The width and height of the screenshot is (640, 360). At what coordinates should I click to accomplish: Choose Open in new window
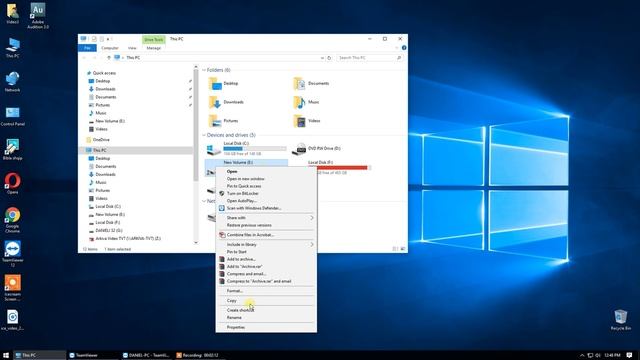266,179
